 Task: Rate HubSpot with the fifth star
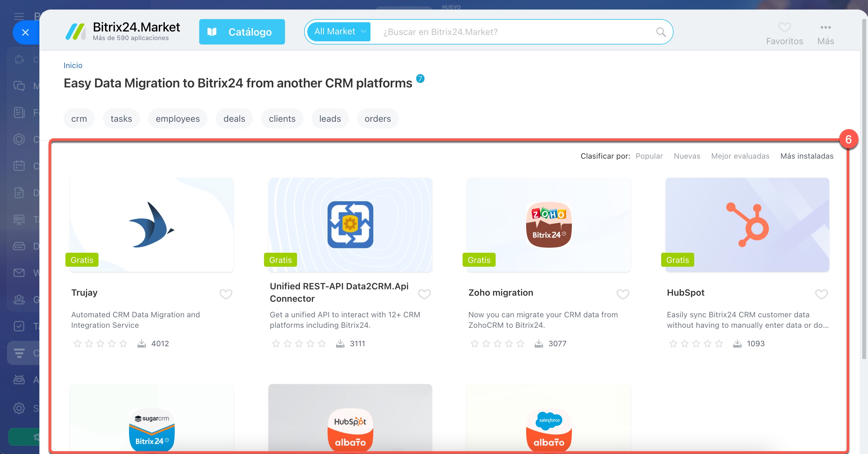(719, 343)
